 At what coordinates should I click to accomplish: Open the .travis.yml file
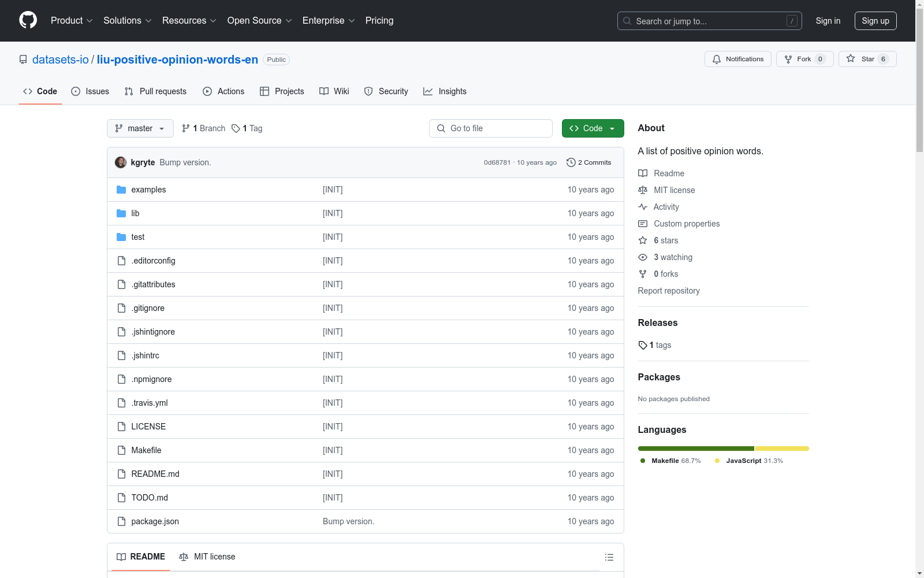click(150, 403)
